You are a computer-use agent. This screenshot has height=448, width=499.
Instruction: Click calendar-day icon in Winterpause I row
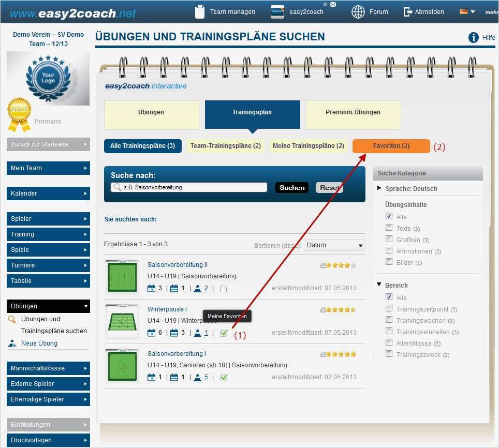click(x=152, y=333)
